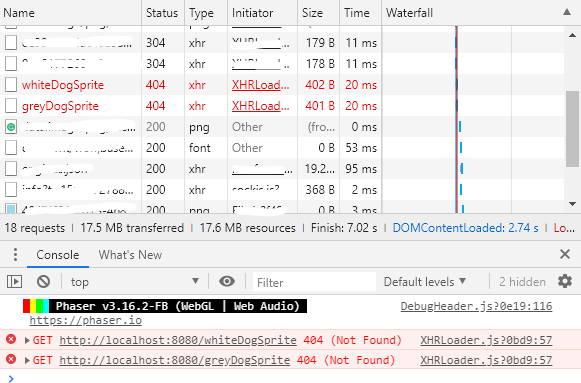The height and width of the screenshot is (383, 581).
Task: Open the localhost:8080/greyDogSprite URL
Action: tap(175, 360)
